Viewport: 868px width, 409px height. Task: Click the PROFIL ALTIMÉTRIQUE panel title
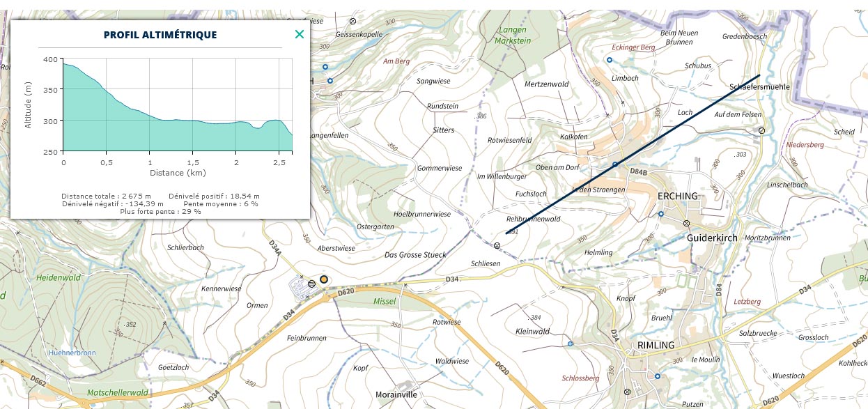click(160, 35)
